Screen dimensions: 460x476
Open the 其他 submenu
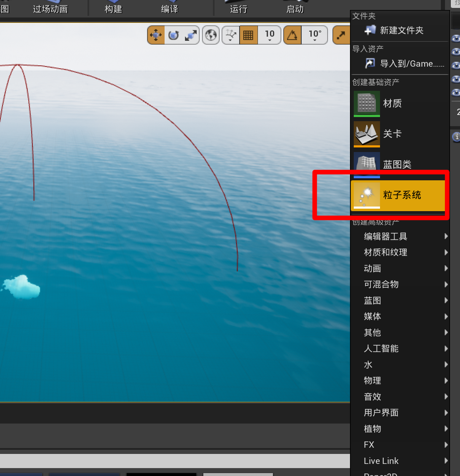[400, 332]
